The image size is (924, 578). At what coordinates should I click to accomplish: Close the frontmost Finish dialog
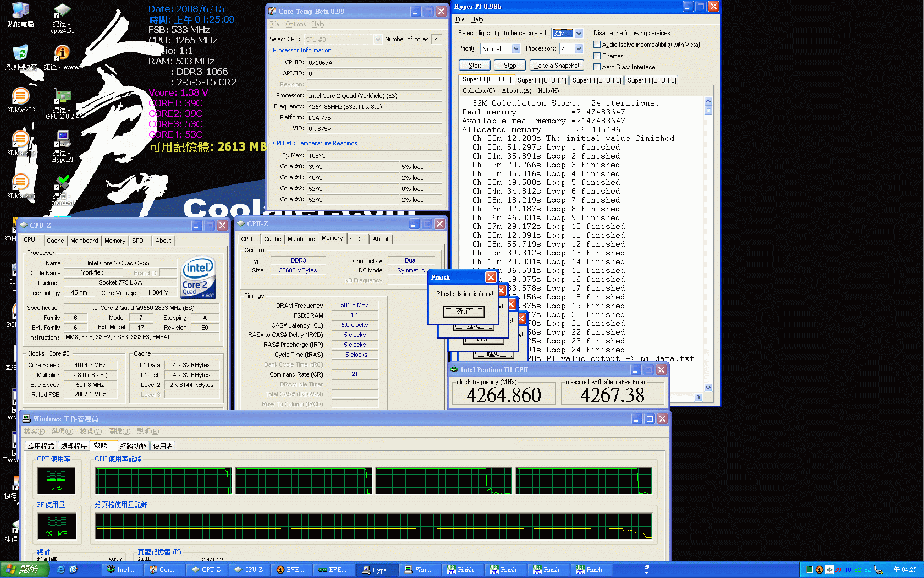tap(491, 277)
